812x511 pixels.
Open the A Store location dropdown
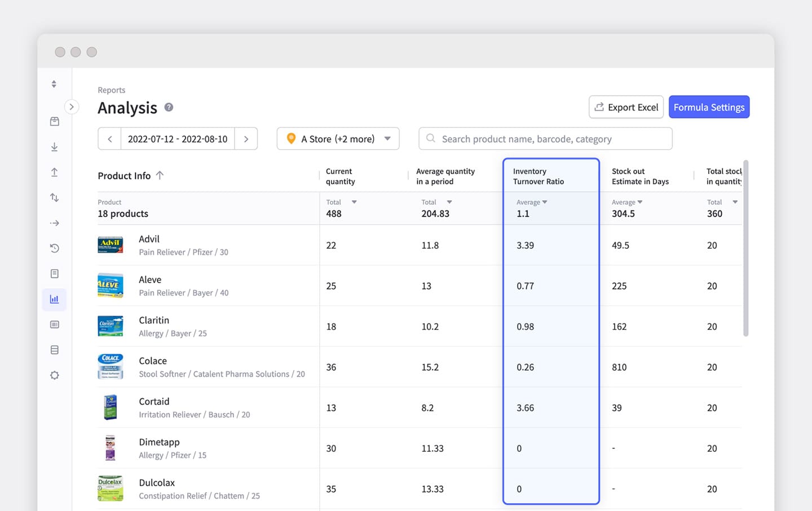338,138
